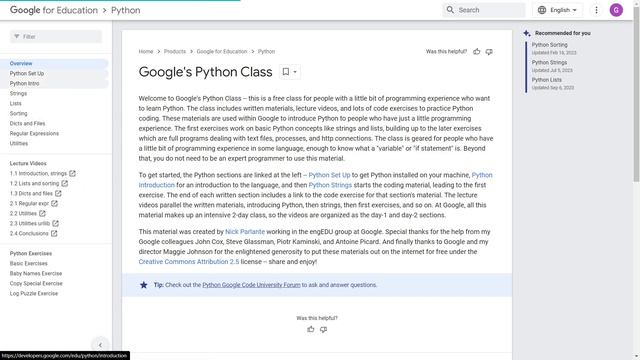Open Strings in sidebar navigation

18,93
